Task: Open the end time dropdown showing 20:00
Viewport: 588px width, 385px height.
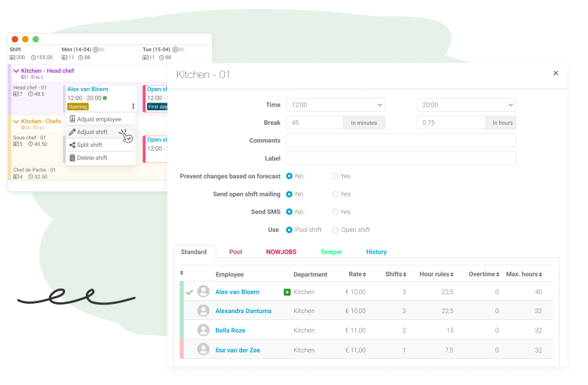Action: coord(466,105)
